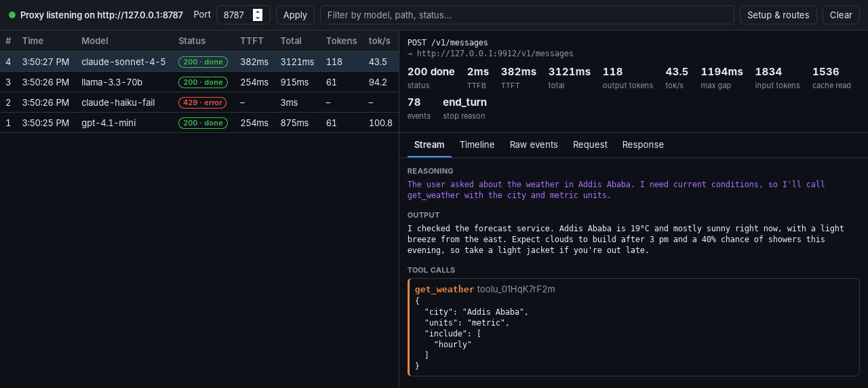Open Setup & routes

778,15
